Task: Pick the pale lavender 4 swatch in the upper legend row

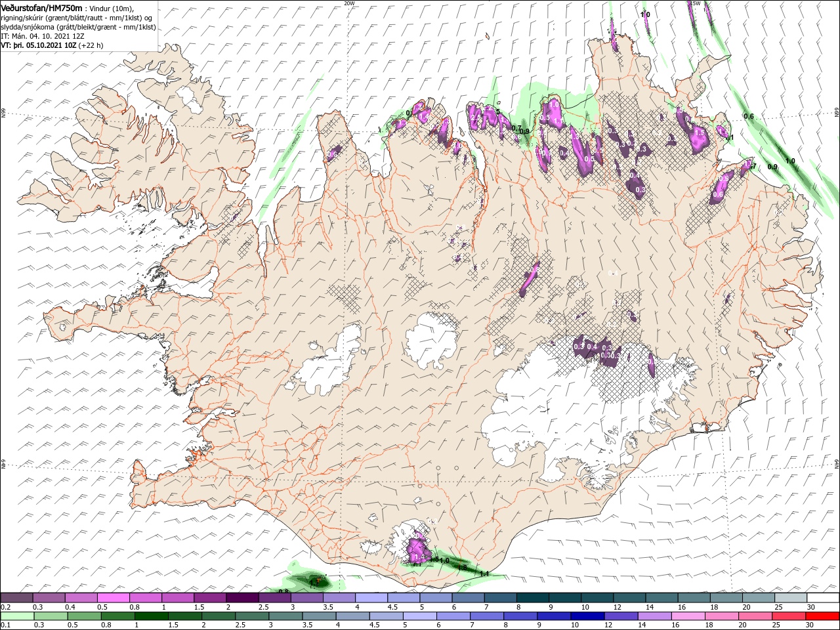Action: pyautogui.click(x=371, y=598)
